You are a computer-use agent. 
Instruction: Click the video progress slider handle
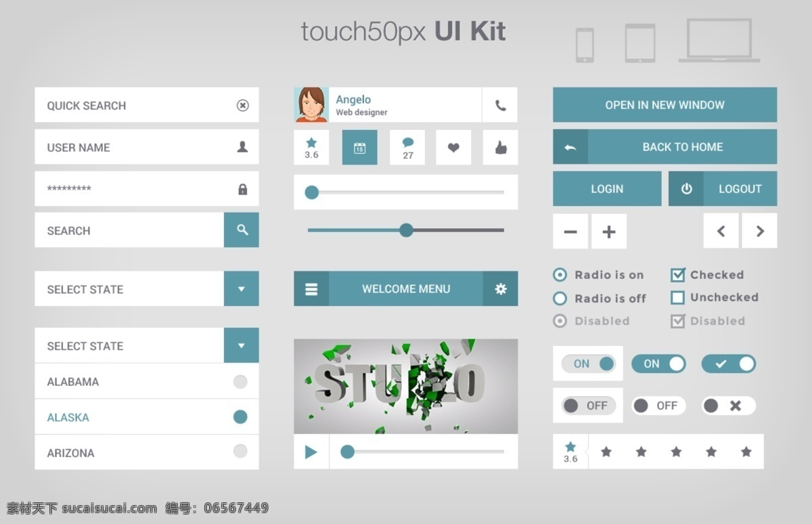tap(347, 452)
